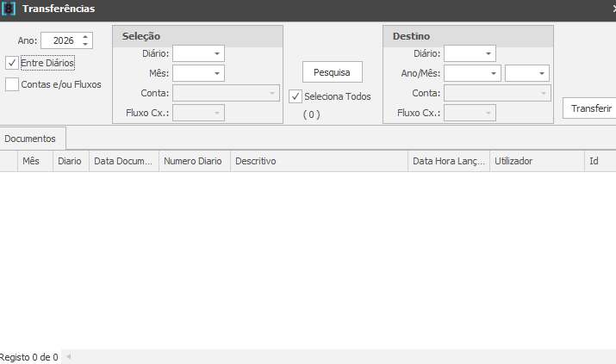Toggle the Entre Diários checkbox

pyautogui.click(x=12, y=63)
